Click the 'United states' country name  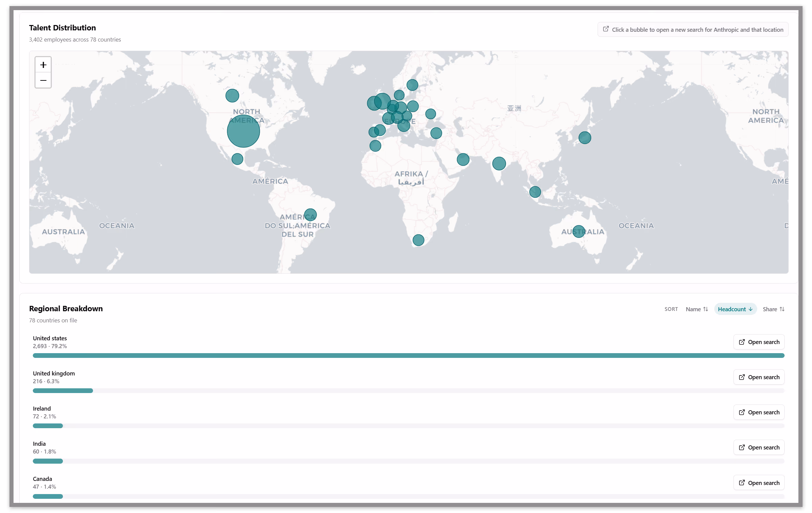pyautogui.click(x=50, y=338)
